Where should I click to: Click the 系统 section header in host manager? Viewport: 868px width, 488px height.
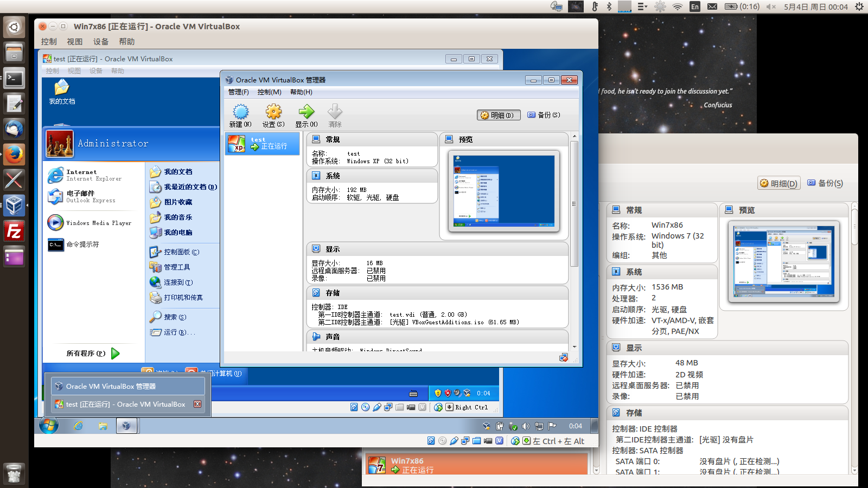(662, 272)
